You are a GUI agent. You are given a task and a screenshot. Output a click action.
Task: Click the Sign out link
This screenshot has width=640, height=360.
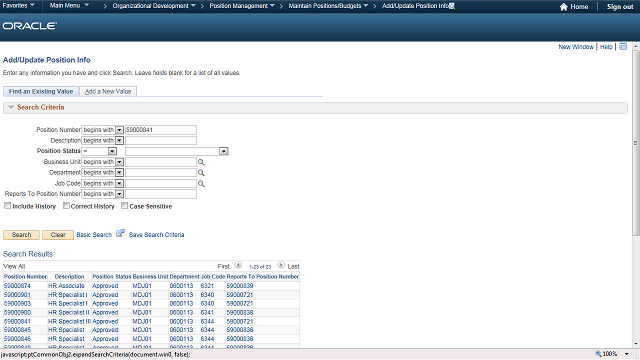point(620,7)
